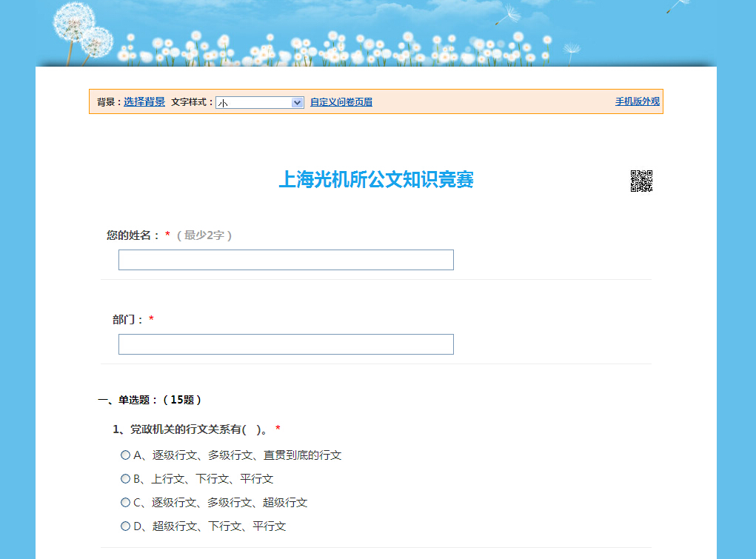The image size is (756, 559).
Task: Focus the 您的姓名 name input field
Action: [286, 260]
